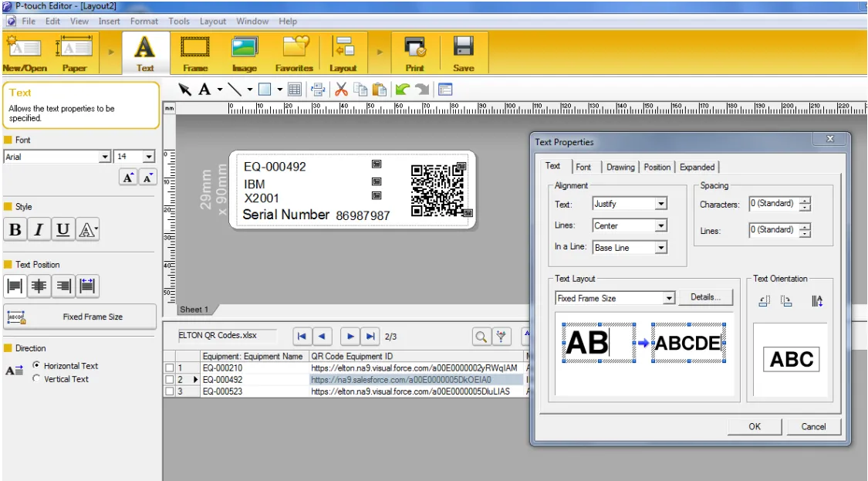Select Horizontal Text direction
Screen dimensions: 868x481
point(36,365)
